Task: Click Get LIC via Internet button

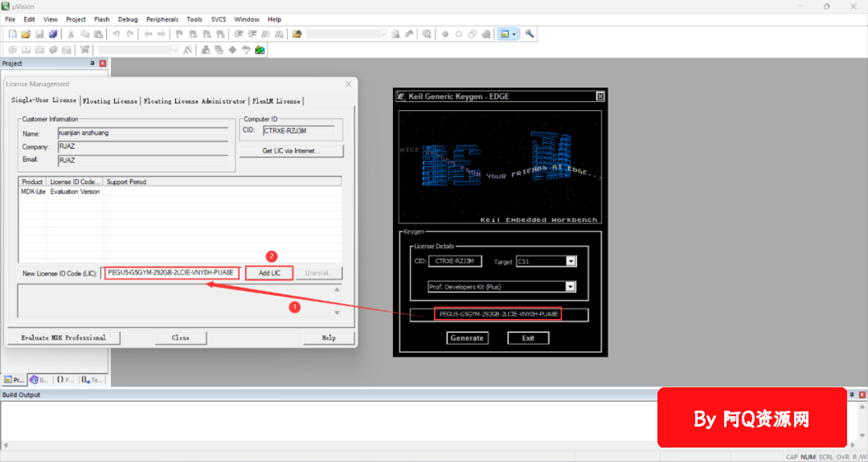Action: [x=291, y=150]
